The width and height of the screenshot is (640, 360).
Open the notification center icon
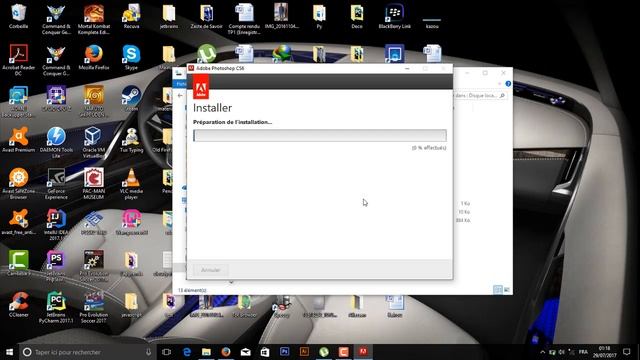[x=627, y=352]
